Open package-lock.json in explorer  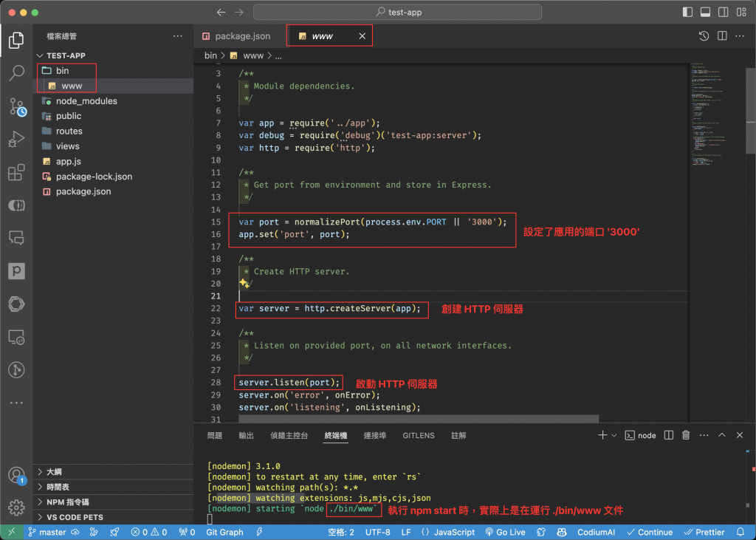(x=113, y=176)
